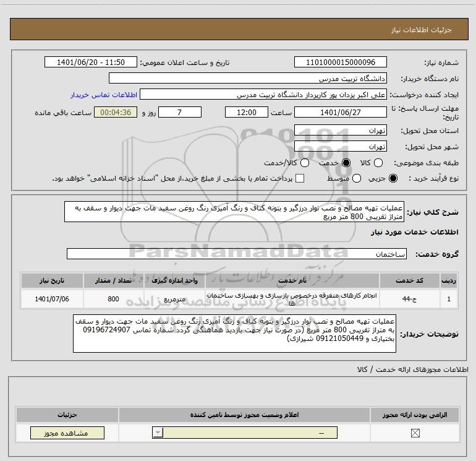Select the خدمت radio button

(x=346, y=163)
